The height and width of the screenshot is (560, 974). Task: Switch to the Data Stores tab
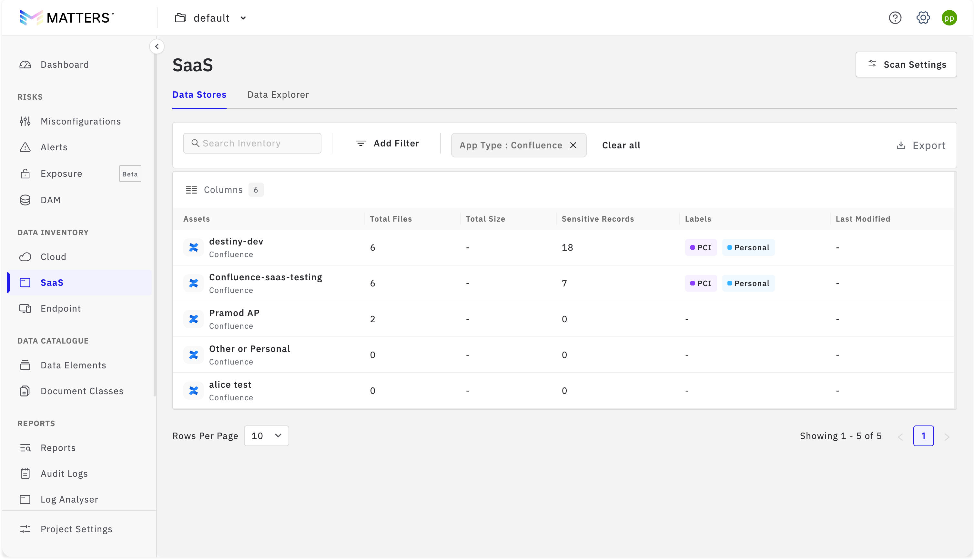(199, 95)
